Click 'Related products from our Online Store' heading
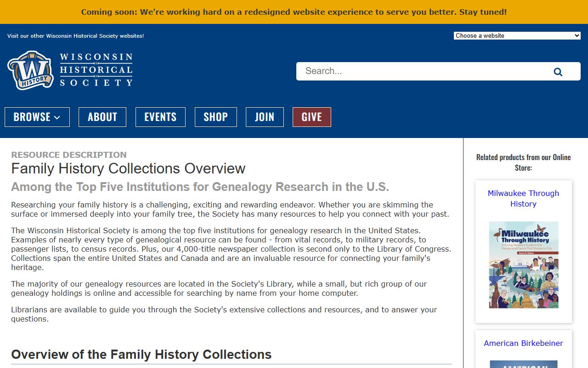 (523, 162)
